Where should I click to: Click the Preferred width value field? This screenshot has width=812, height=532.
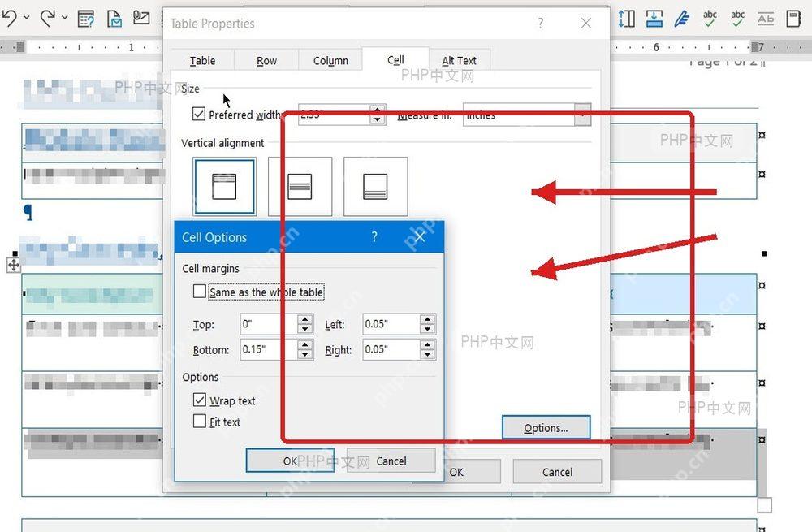(x=335, y=115)
